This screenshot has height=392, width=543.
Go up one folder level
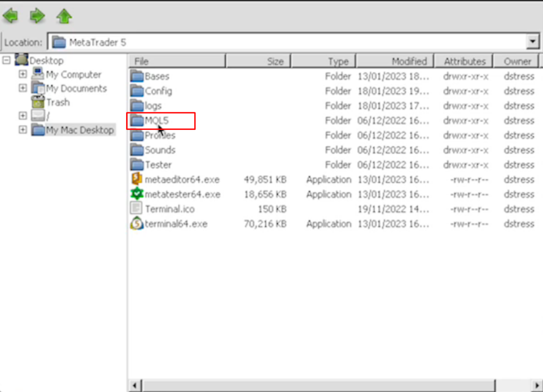coord(64,16)
